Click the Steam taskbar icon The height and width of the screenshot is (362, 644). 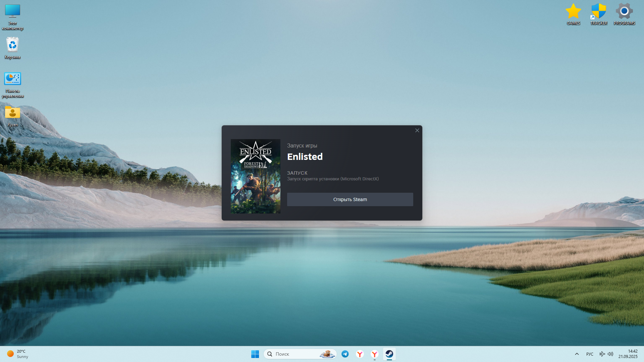[x=389, y=354]
